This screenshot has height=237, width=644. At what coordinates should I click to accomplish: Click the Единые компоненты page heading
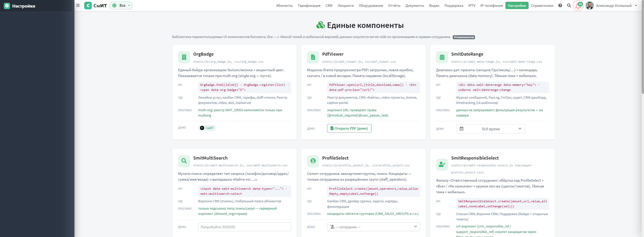[365, 25]
